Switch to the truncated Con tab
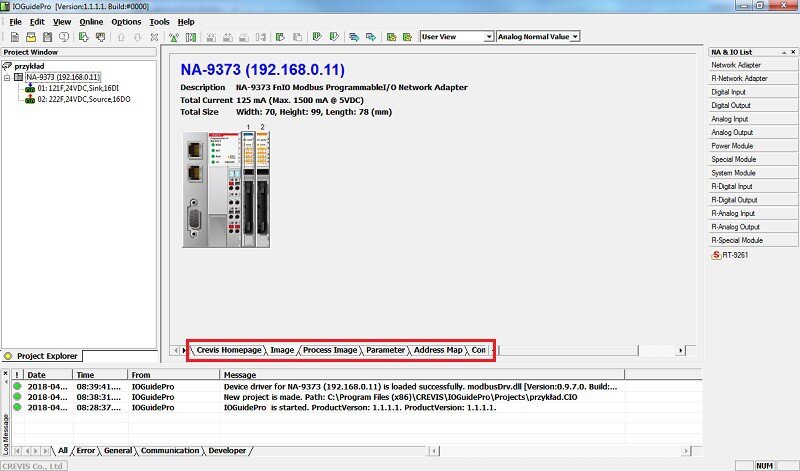This screenshot has width=800, height=471. 479,350
